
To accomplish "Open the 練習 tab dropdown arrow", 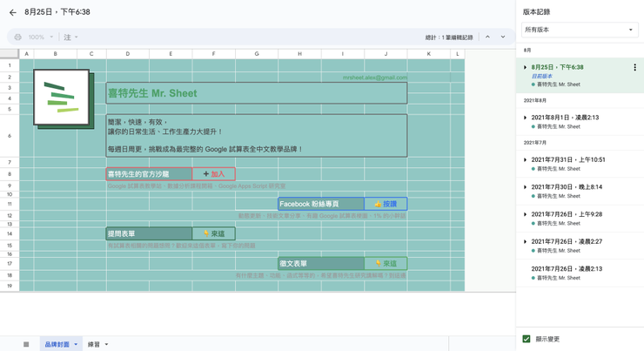I will pos(106,344).
